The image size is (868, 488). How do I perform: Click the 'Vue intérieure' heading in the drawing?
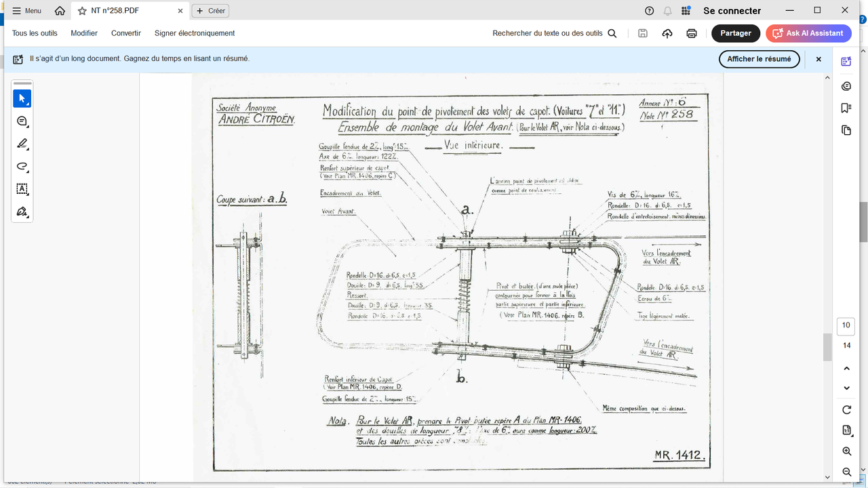click(x=473, y=145)
